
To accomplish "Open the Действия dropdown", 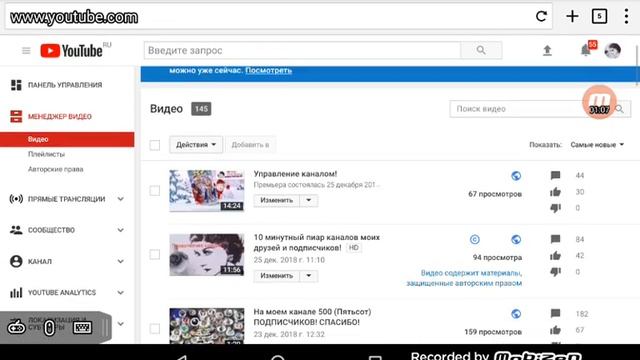I will click(x=196, y=145).
